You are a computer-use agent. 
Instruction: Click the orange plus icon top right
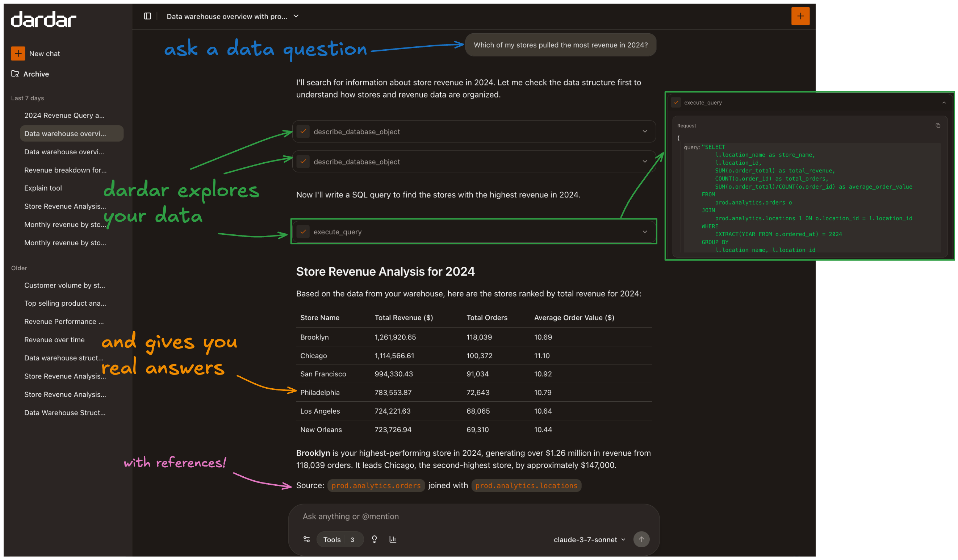(800, 16)
